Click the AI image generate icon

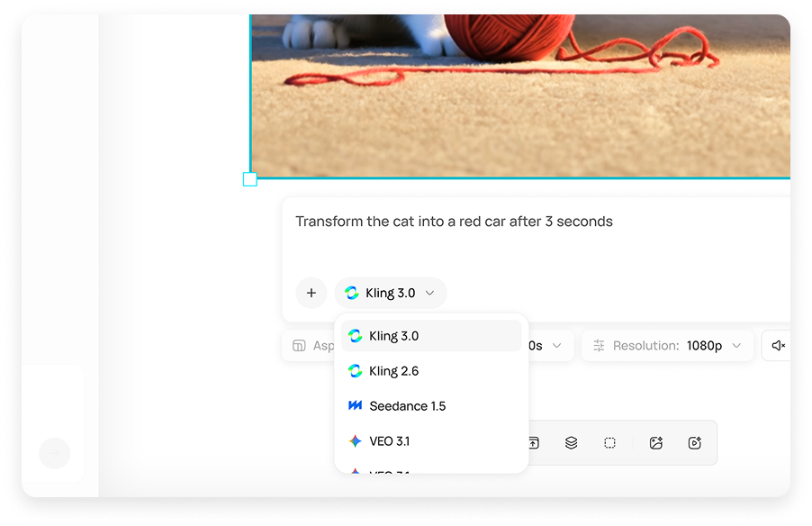click(656, 443)
